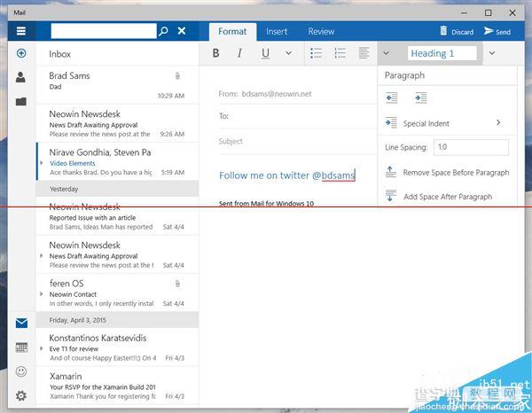Open Eve T1 for review email
The height and width of the screenshot is (413, 532).
[117, 347]
